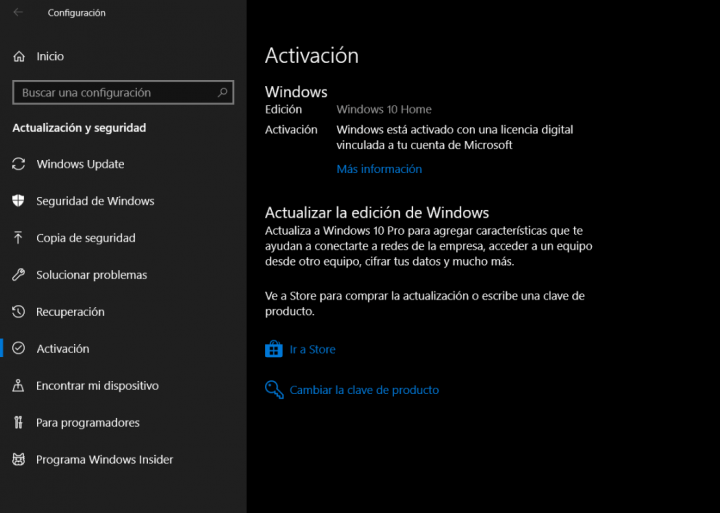Click the Copia de seguridad upload arrow icon
This screenshot has height=513, width=720.
[x=18, y=238]
